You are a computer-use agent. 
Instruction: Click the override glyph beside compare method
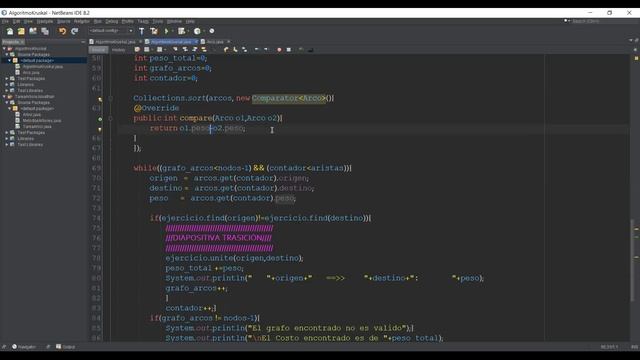[x=100, y=119]
